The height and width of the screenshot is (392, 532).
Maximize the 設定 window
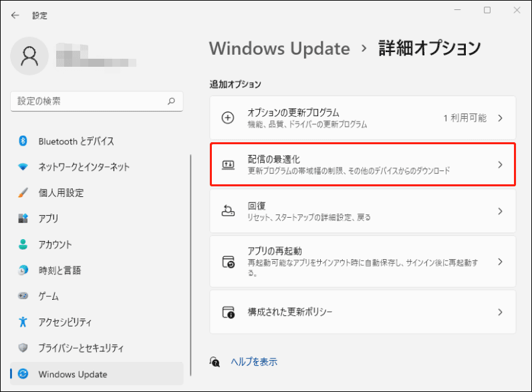click(x=487, y=10)
